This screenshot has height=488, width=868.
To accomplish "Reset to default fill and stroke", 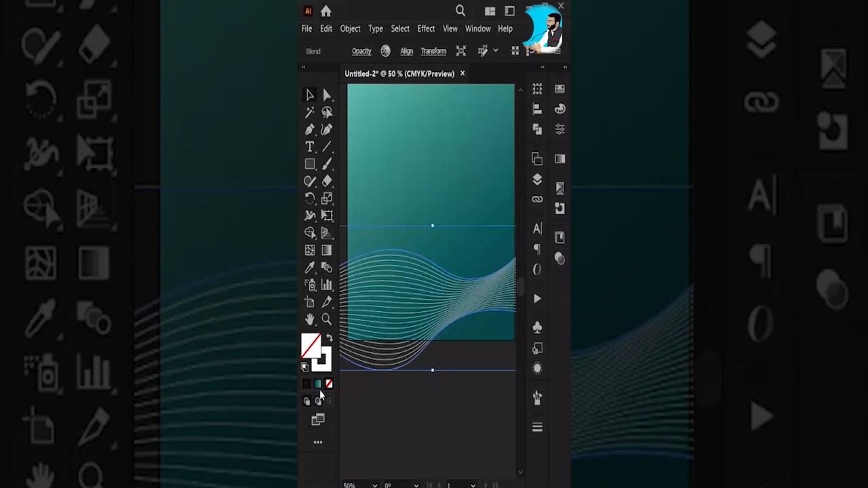I will pos(304,367).
